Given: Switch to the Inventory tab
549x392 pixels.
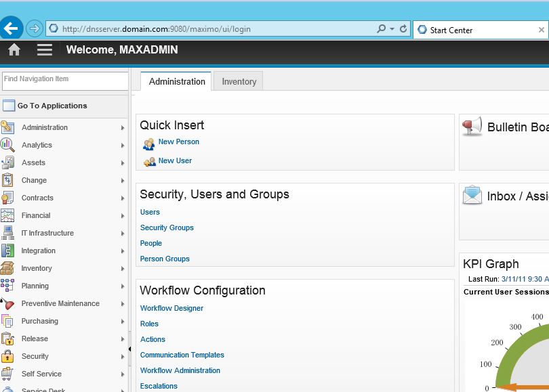Looking at the screenshot, I should 239,81.
